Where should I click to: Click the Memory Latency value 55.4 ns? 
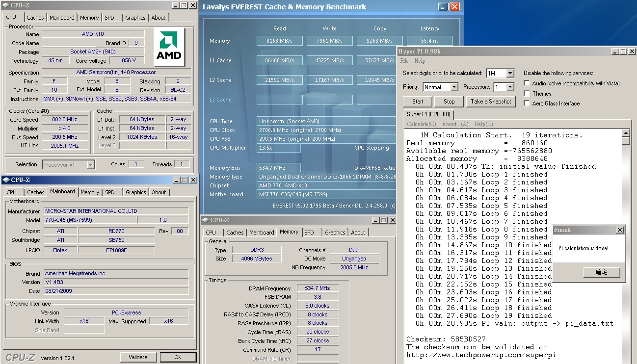tap(430, 41)
